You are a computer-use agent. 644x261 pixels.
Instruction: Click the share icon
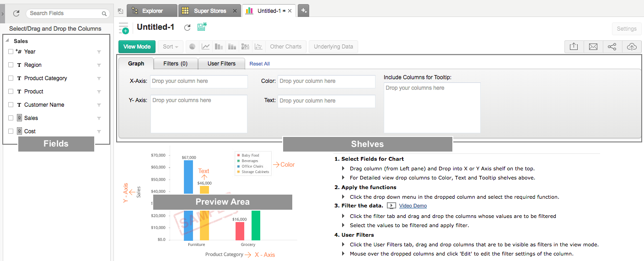[612, 47]
